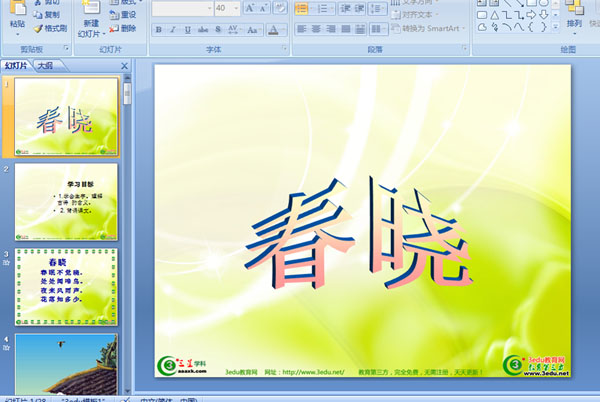
Task: Close the slides thumbnail pane
Action: click(125, 66)
